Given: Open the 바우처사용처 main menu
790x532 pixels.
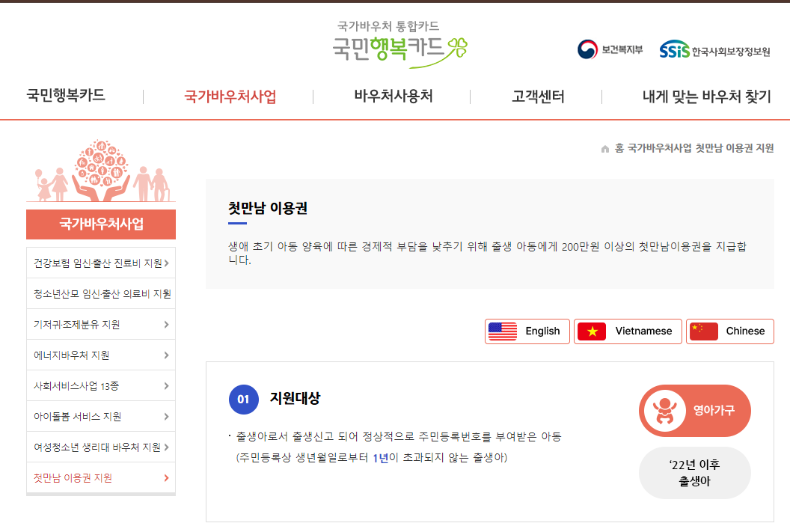Looking at the screenshot, I should [x=394, y=96].
